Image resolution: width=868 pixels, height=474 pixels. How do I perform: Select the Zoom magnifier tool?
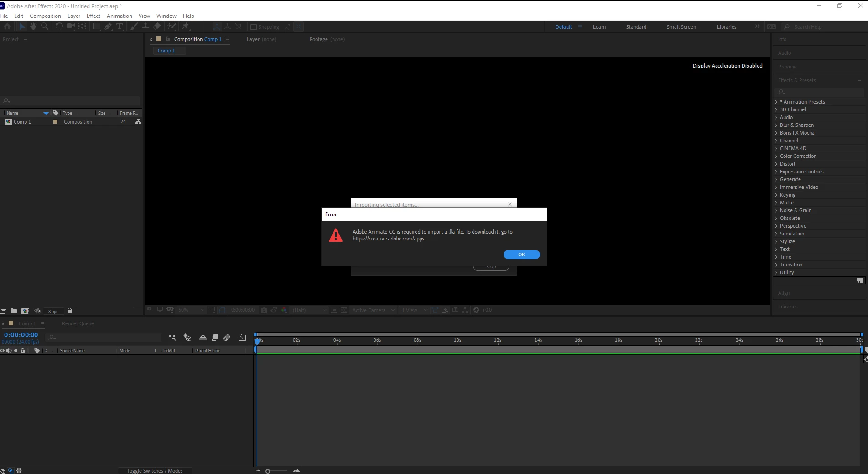pos(45,26)
